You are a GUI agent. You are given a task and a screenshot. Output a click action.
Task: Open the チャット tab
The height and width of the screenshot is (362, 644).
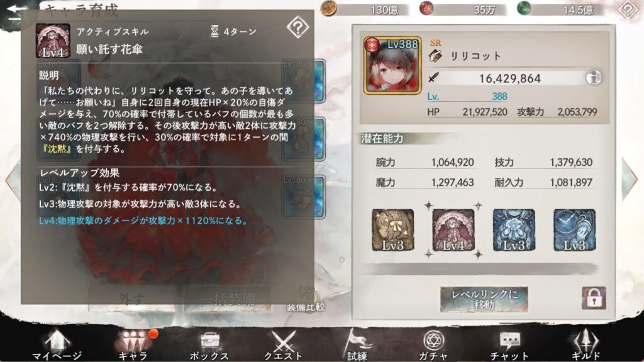[x=509, y=346]
